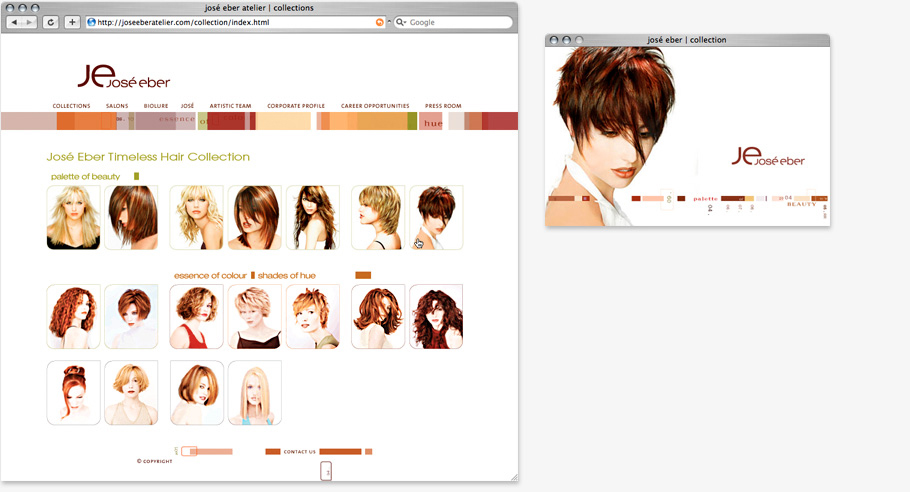Open the Google search magnifier dropdown

coord(400,23)
